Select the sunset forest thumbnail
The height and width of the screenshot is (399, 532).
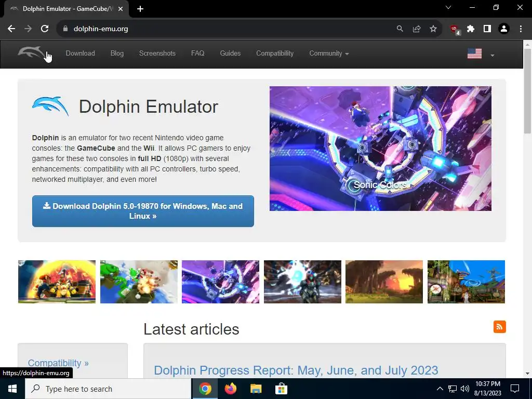point(384,282)
